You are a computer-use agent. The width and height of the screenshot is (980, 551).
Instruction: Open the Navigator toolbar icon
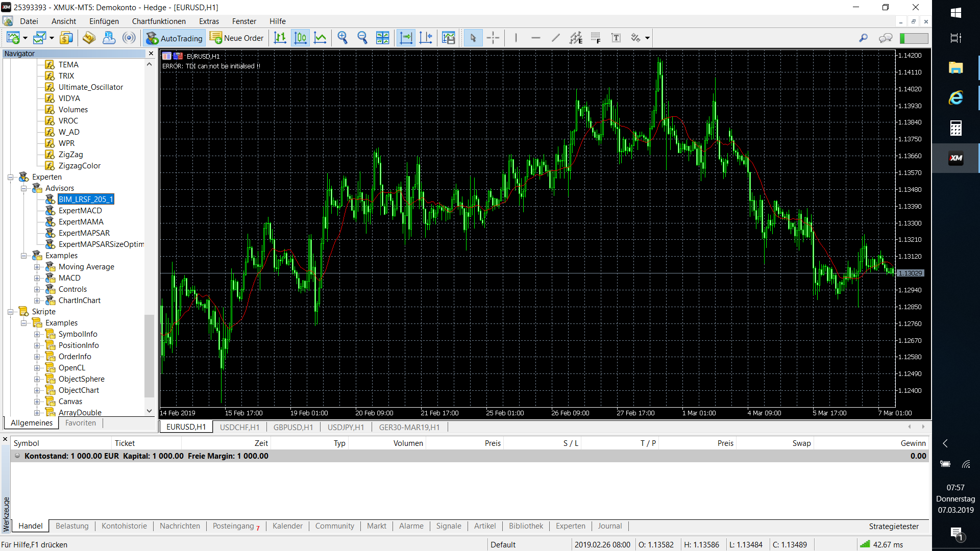[66, 38]
